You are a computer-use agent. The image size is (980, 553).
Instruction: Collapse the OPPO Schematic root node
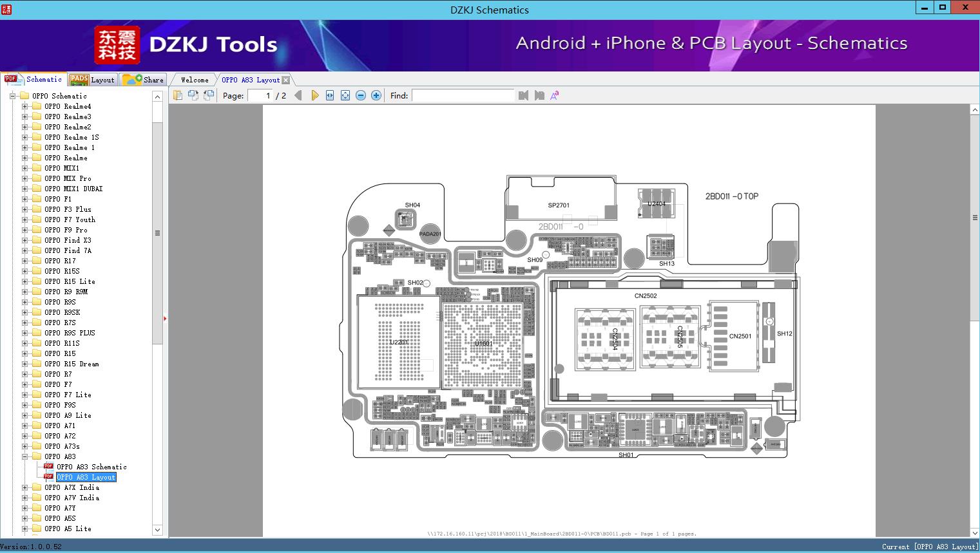coord(12,96)
